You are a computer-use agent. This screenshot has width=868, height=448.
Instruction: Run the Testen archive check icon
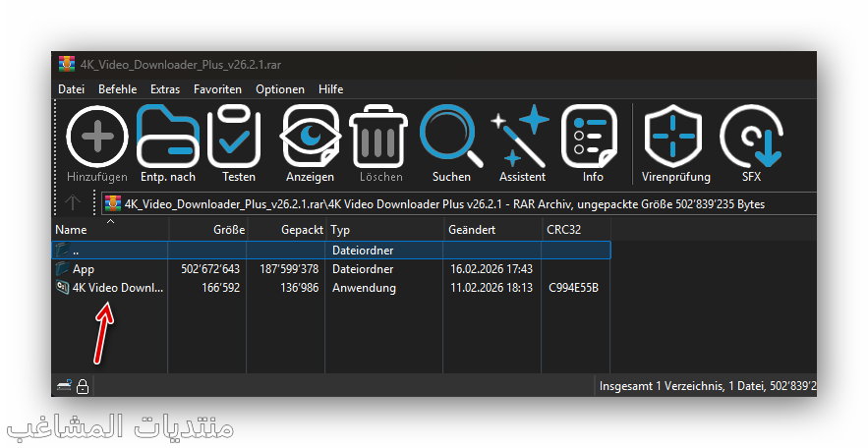tap(234, 136)
